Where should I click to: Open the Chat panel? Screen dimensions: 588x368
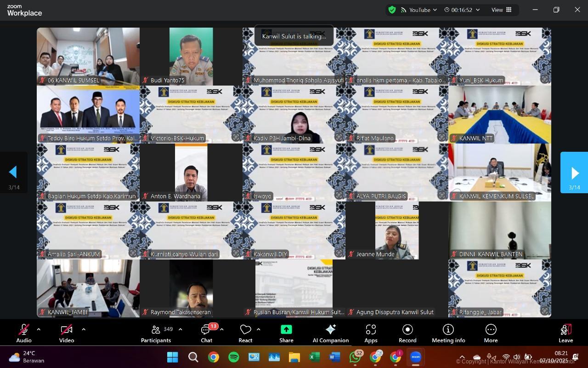click(206, 334)
